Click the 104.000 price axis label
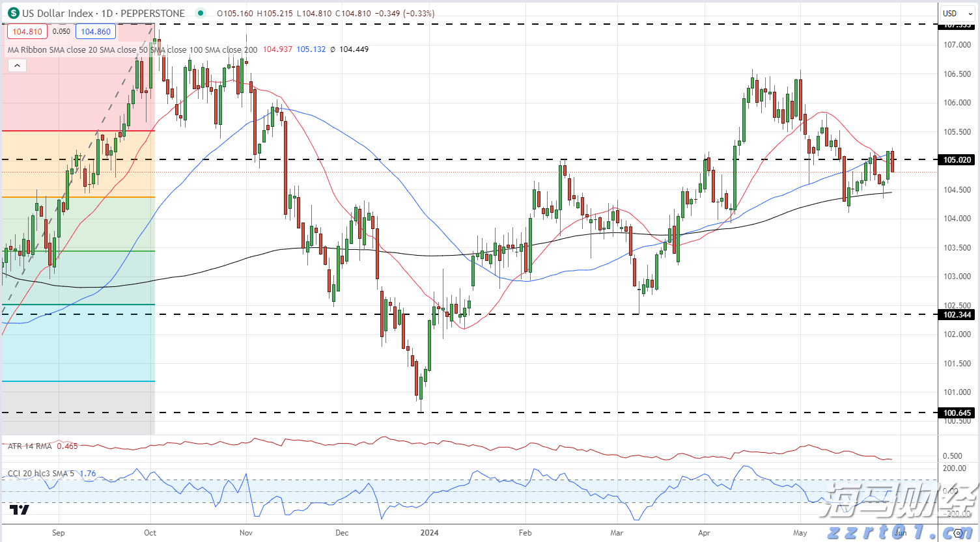 point(957,219)
